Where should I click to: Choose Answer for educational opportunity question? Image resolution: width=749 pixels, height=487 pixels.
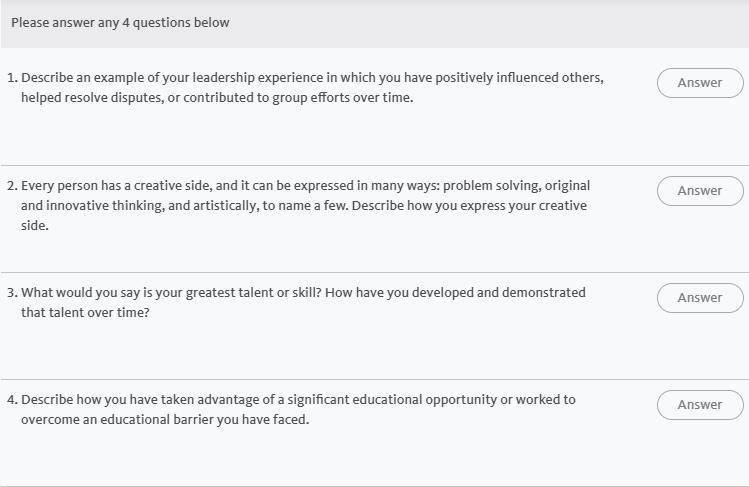pos(700,405)
